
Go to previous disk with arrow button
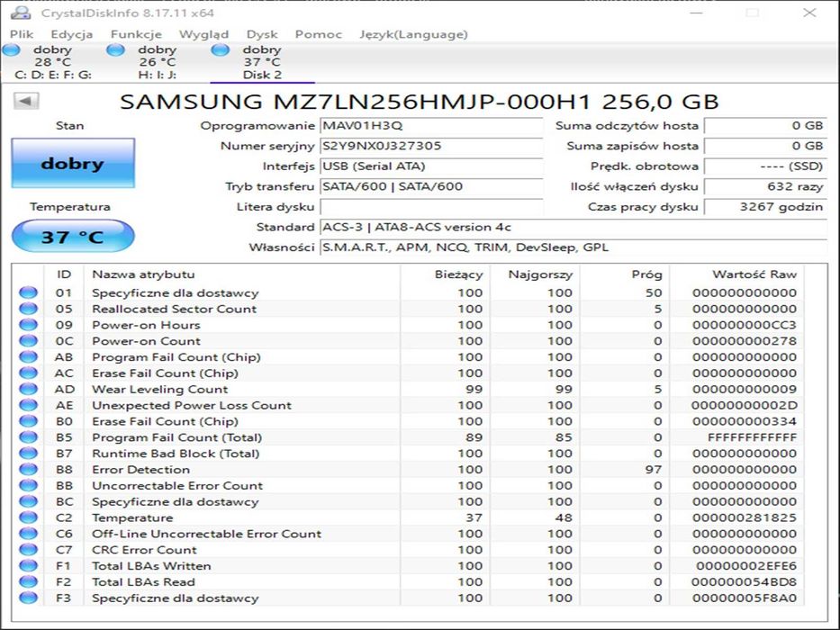click(x=26, y=101)
